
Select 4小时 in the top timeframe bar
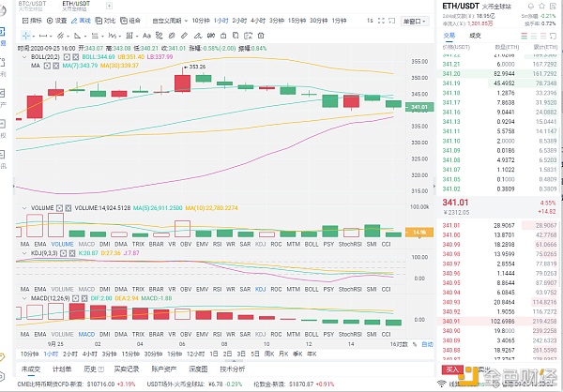(258, 21)
